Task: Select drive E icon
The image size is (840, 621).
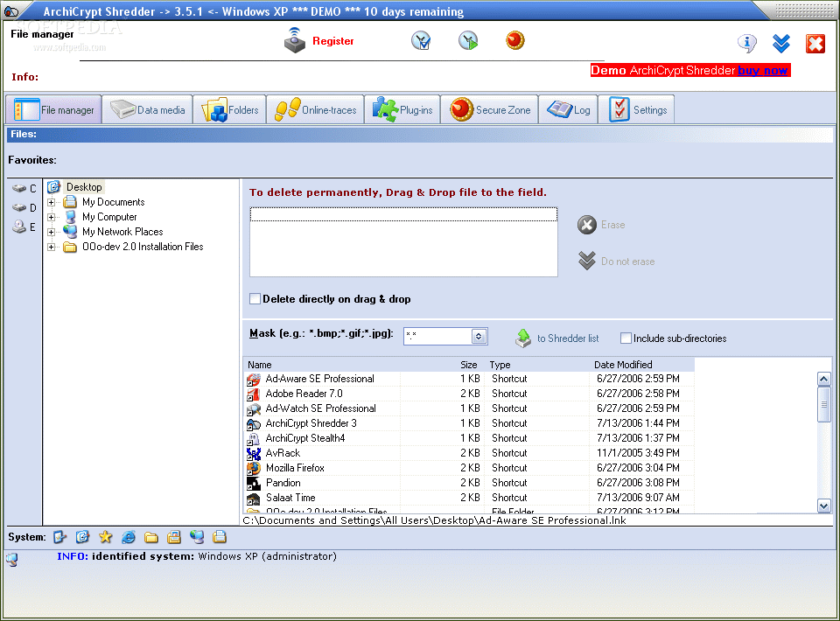Action: point(19,227)
